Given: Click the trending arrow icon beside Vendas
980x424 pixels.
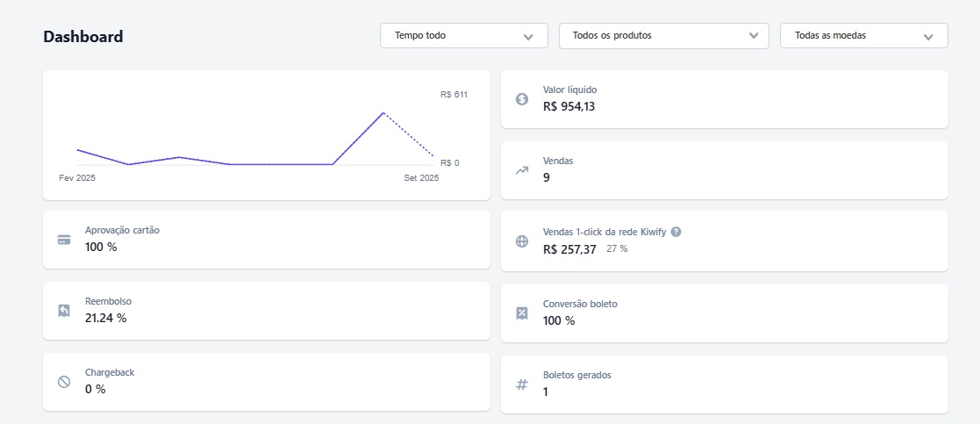Looking at the screenshot, I should (x=522, y=170).
